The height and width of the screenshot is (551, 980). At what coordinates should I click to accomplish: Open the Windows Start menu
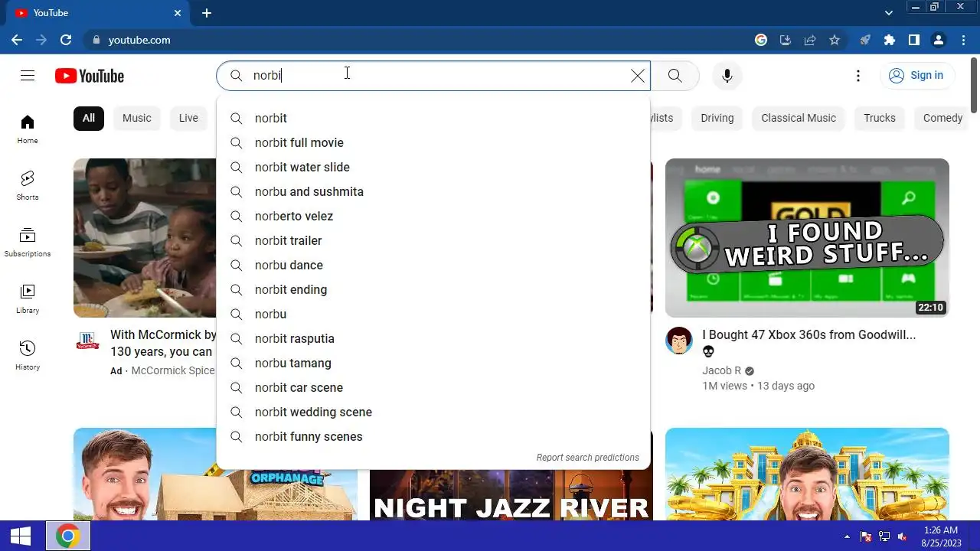pos(21,536)
